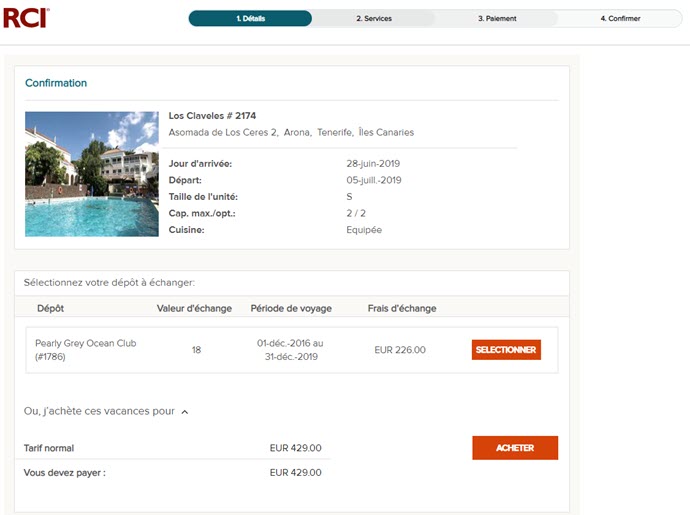Click exchange fee EUR 226.00
The width and height of the screenshot is (690, 515).
click(x=400, y=350)
